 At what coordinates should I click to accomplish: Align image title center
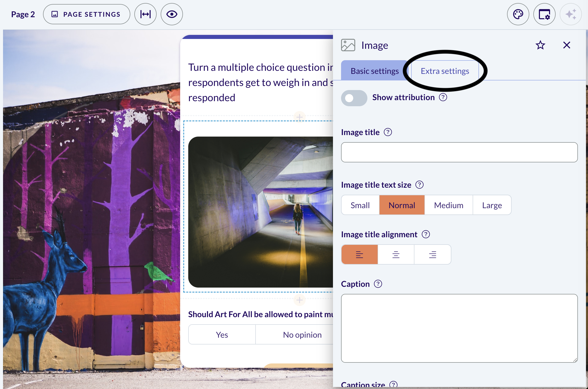pyautogui.click(x=396, y=254)
